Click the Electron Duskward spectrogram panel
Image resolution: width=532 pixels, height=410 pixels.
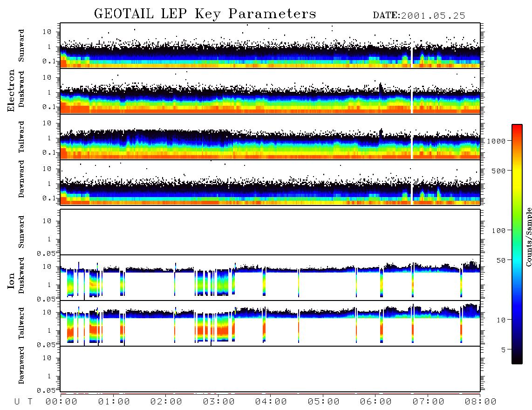270,91
